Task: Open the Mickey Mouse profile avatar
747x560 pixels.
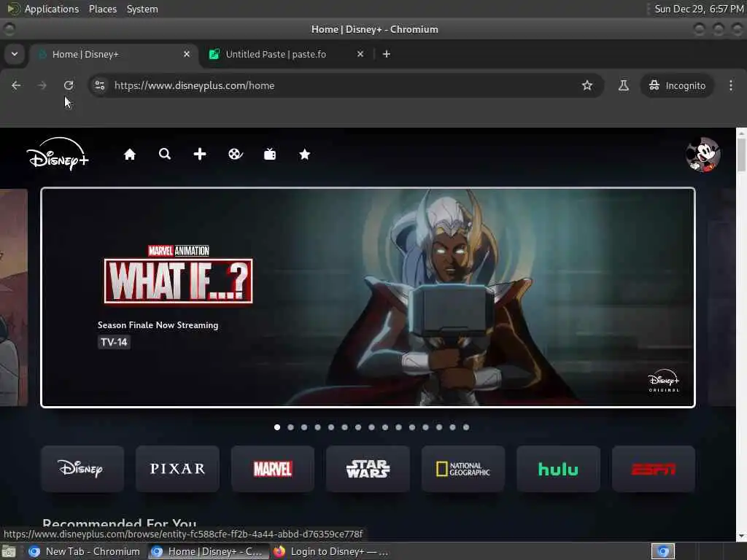Action: point(703,155)
